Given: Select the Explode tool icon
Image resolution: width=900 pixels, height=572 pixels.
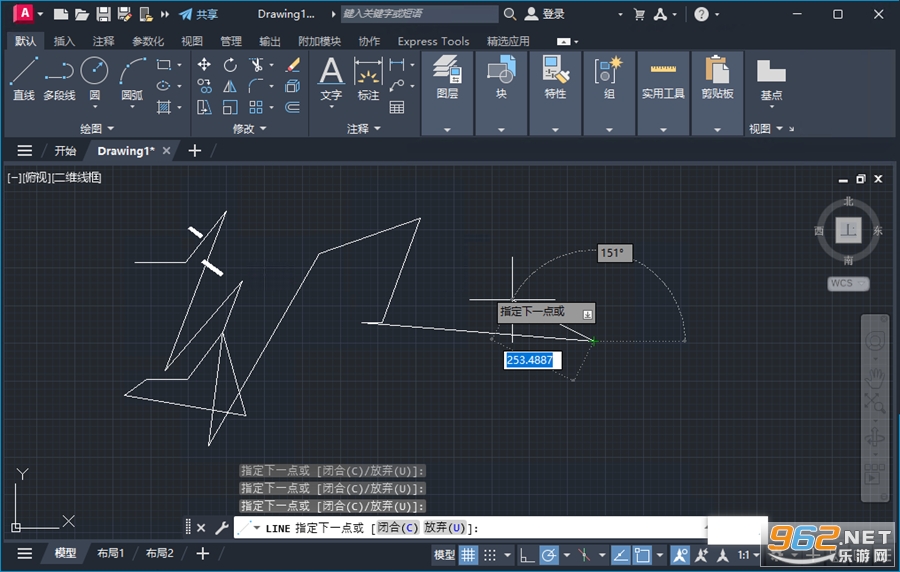Looking at the screenshot, I should (x=293, y=86).
